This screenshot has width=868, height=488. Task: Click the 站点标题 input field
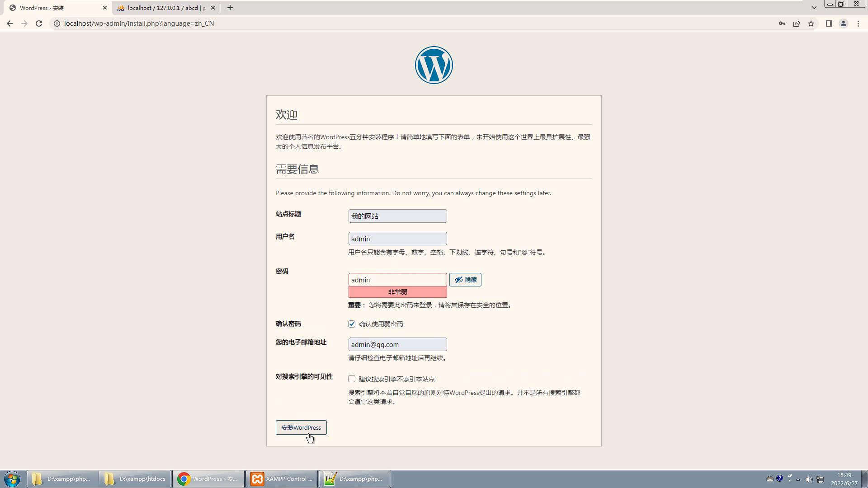[397, 216]
